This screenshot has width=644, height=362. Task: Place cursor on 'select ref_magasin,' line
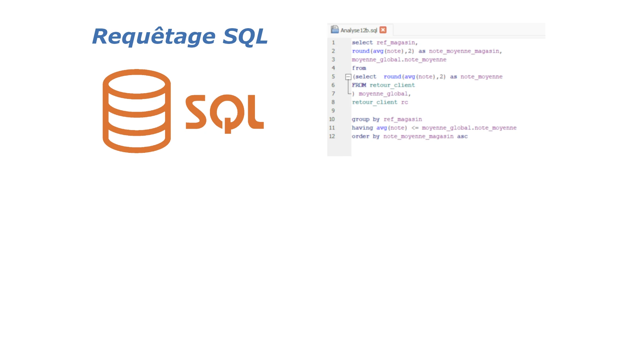[384, 43]
